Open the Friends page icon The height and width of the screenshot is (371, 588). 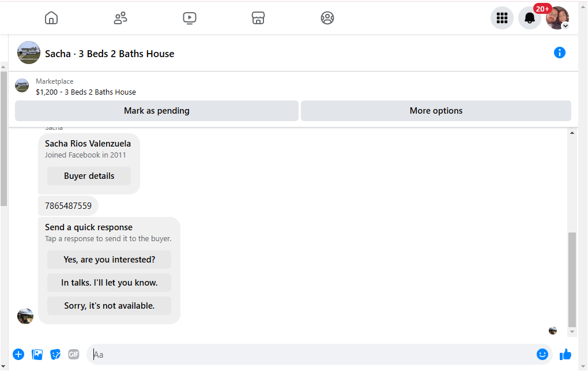120,18
